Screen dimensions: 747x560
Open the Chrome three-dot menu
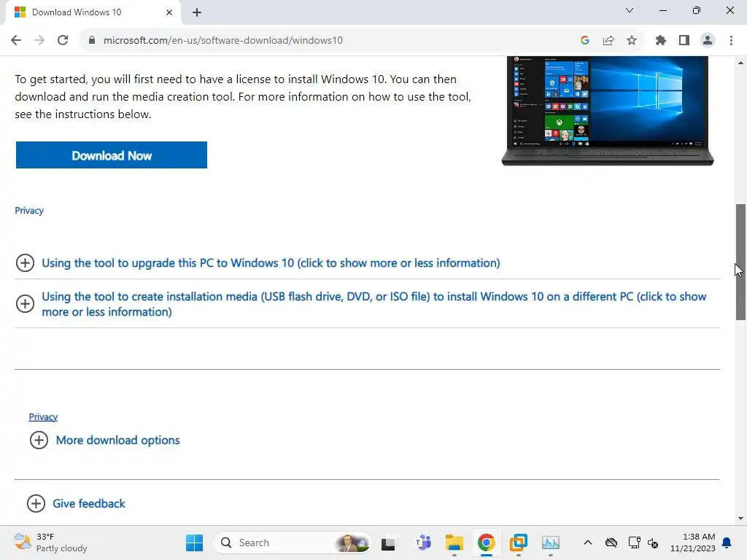(731, 40)
